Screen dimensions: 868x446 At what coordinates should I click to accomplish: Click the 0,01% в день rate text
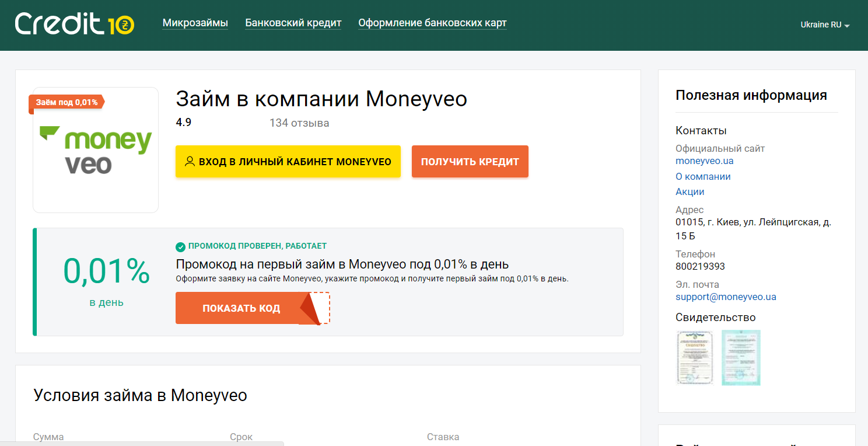tap(107, 282)
